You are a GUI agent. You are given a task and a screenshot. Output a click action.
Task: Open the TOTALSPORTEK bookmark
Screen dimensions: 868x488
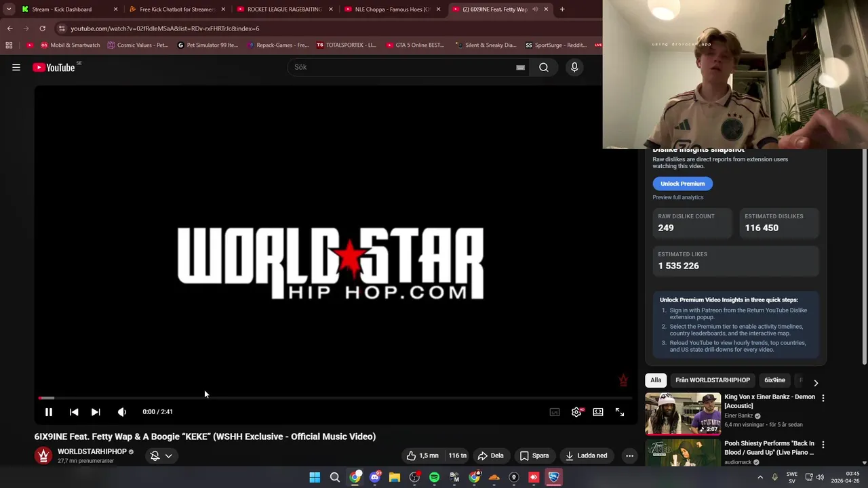[x=347, y=45]
